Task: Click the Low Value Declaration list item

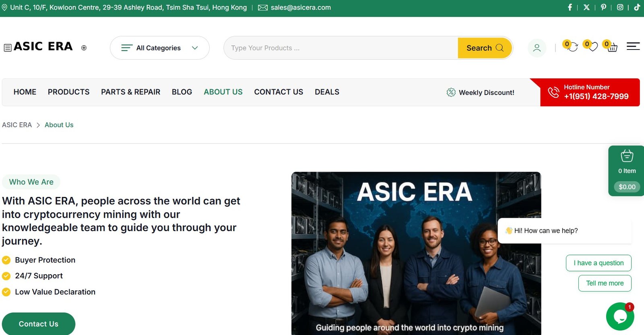Action: [x=55, y=292]
